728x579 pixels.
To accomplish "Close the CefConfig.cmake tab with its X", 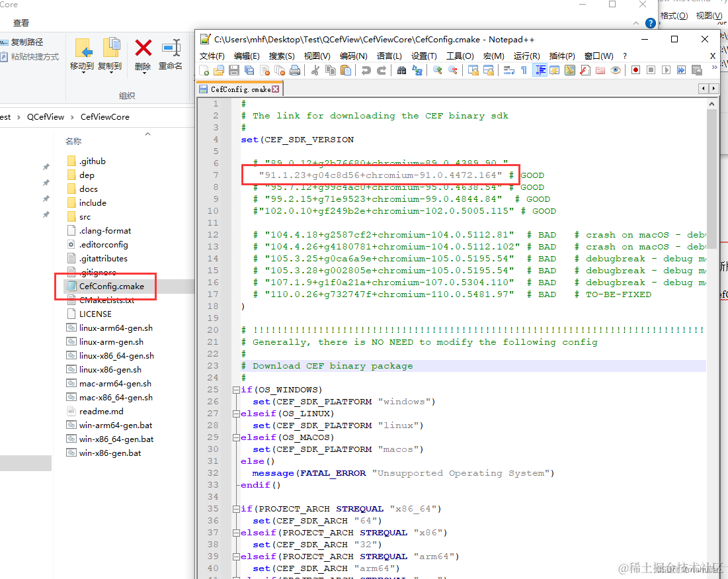I will pyautogui.click(x=276, y=89).
